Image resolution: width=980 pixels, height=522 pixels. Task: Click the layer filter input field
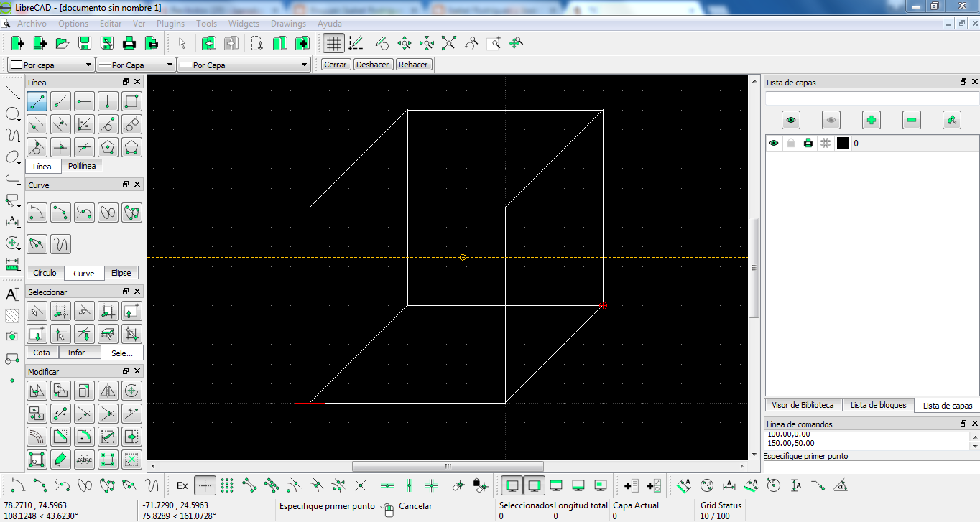coord(872,98)
